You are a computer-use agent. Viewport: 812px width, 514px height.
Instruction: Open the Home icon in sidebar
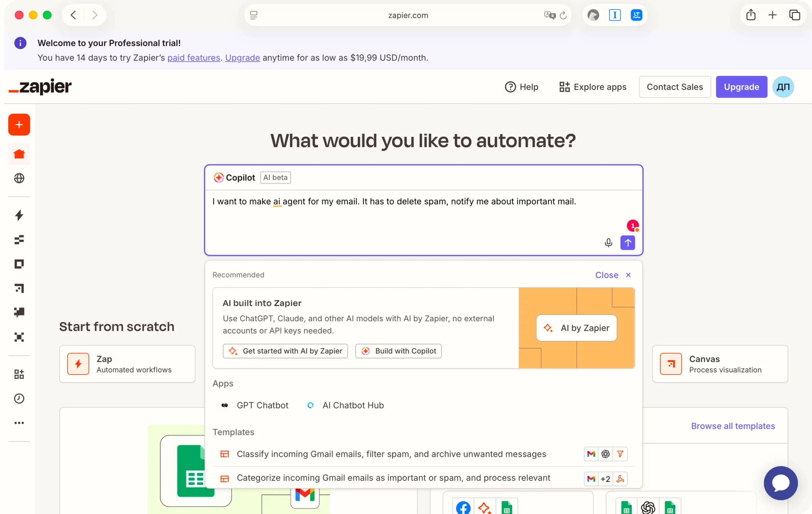click(x=19, y=154)
